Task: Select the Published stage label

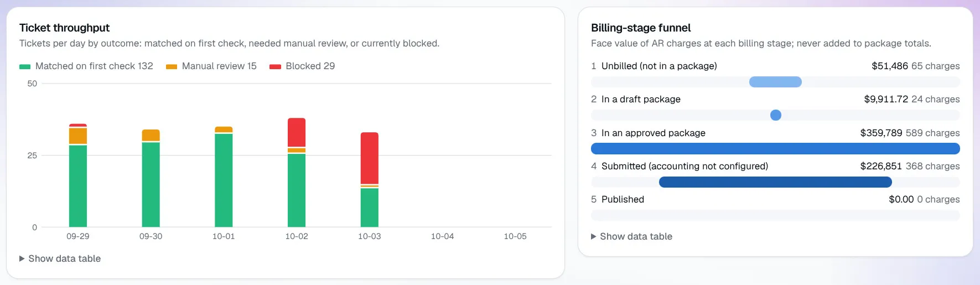Action: pyautogui.click(x=623, y=199)
